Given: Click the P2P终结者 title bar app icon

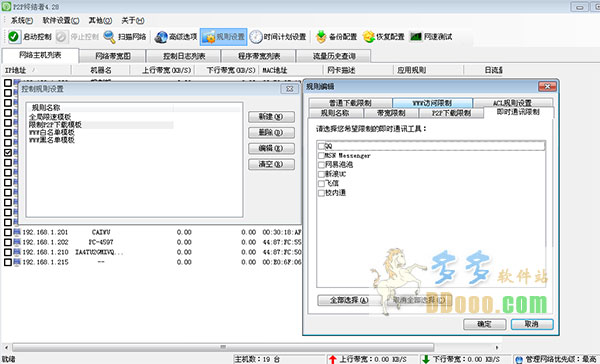Looking at the screenshot, I should pyautogui.click(x=6, y=7).
